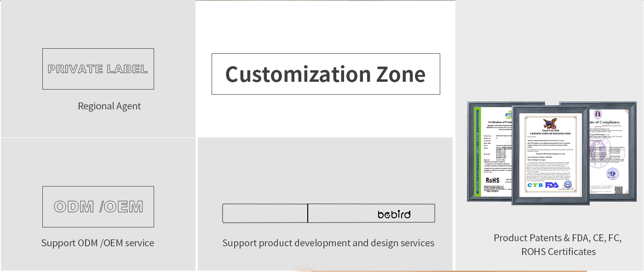
Task: Click the bebird logo on the product
Action: pos(394,214)
